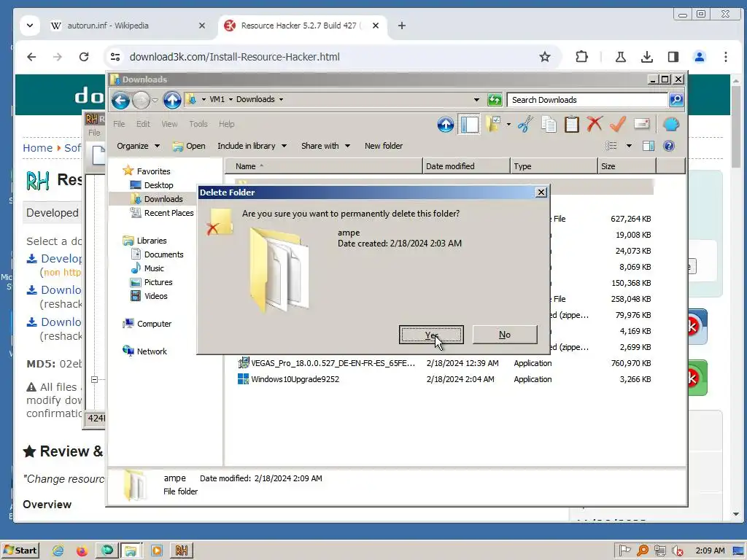Open the File menu in Downloads window
This screenshot has height=560, width=747.
pyautogui.click(x=119, y=124)
